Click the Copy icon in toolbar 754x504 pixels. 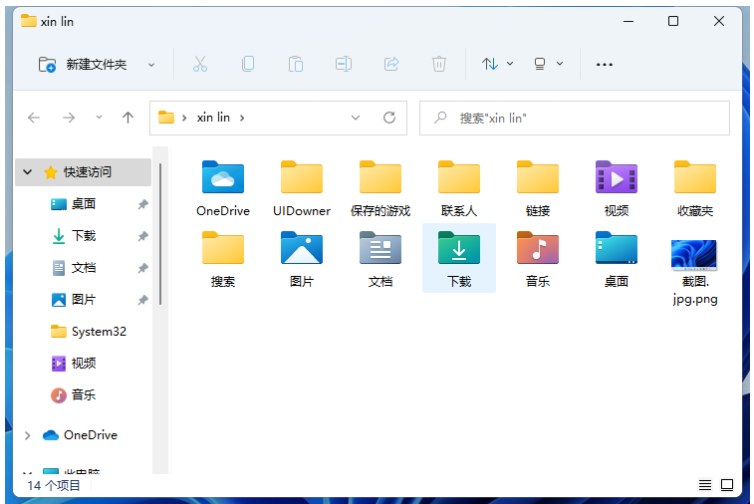coord(247,64)
